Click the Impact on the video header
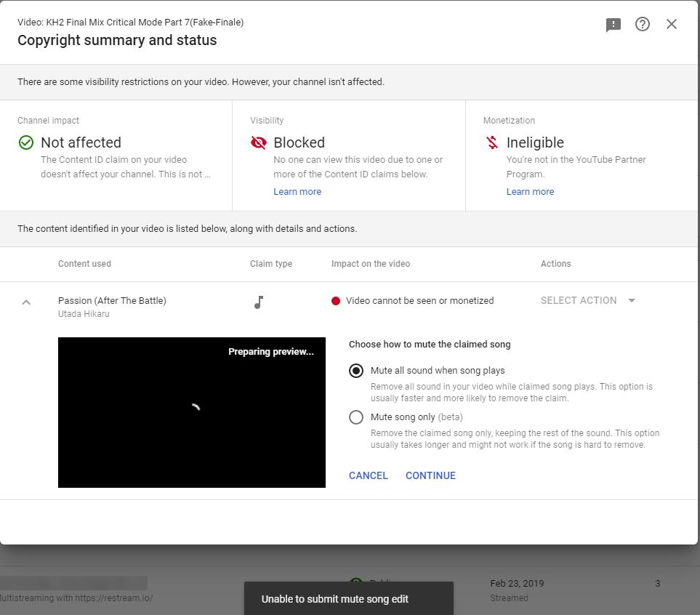 click(371, 263)
